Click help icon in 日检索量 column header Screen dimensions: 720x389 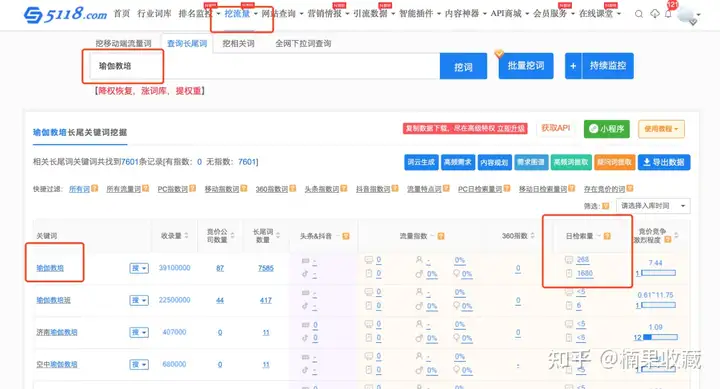tap(607, 236)
